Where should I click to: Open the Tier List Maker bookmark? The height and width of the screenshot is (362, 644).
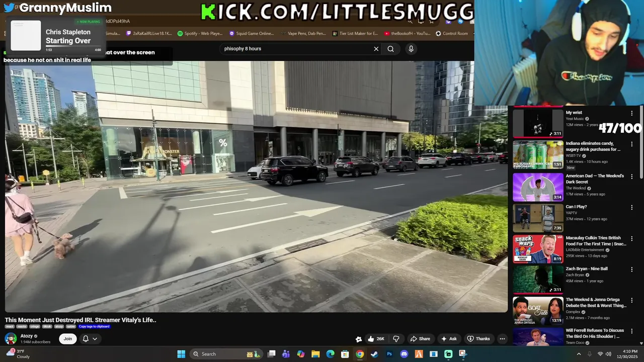pos(355,34)
